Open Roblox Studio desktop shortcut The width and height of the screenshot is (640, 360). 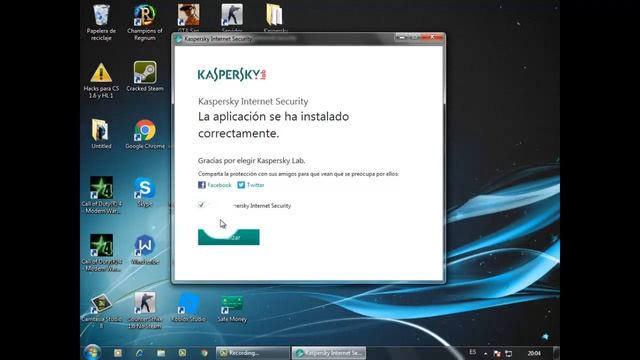[188, 307]
